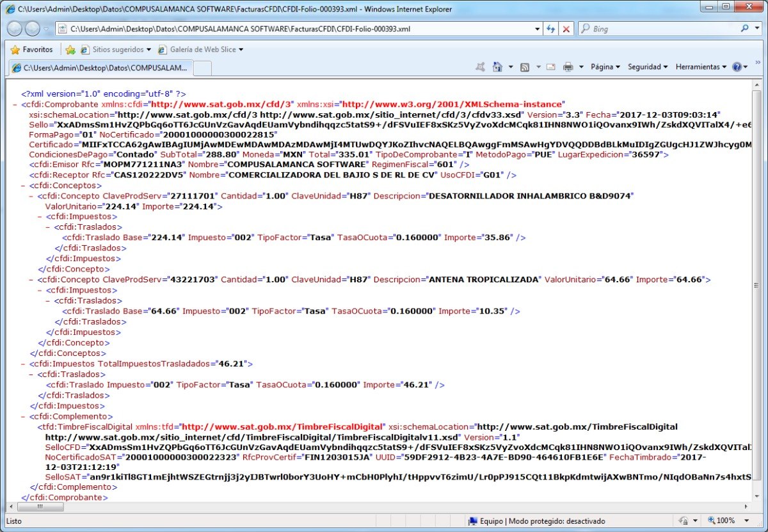This screenshot has height=532, width=768.
Task: Click the xml version declaration line
Action: [x=104, y=93]
